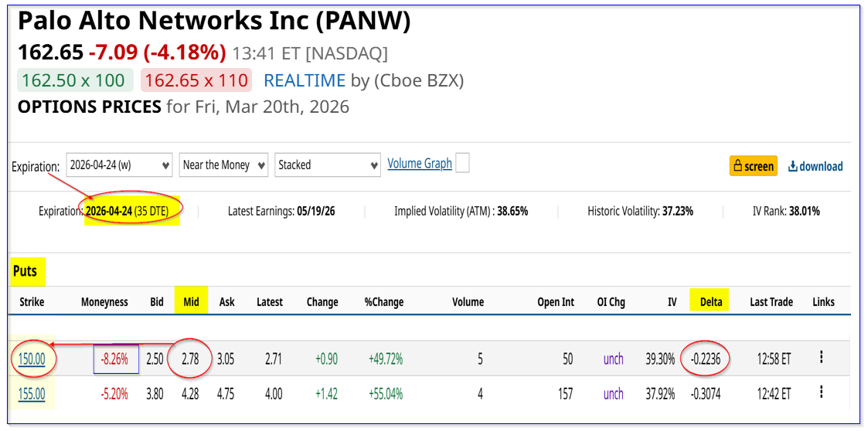Sort by IV column header

point(672,302)
